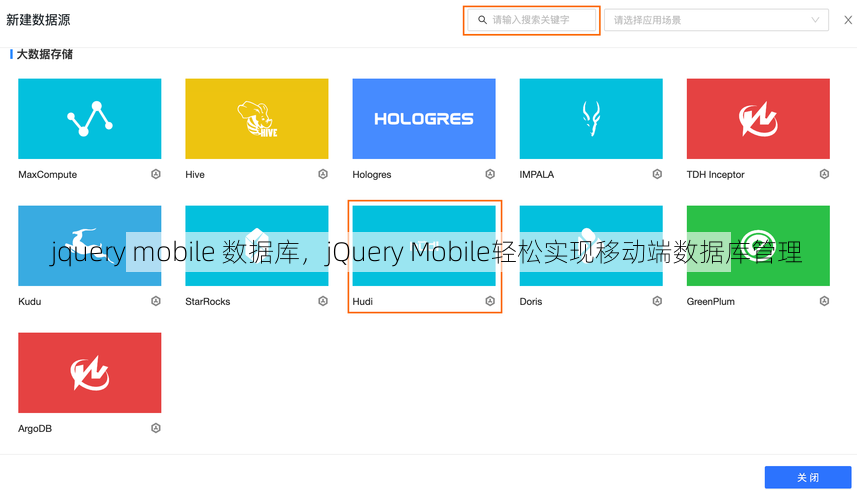Select the Hive data source tile
The height and width of the screenshot is (490, 857).
click(257, 119)
